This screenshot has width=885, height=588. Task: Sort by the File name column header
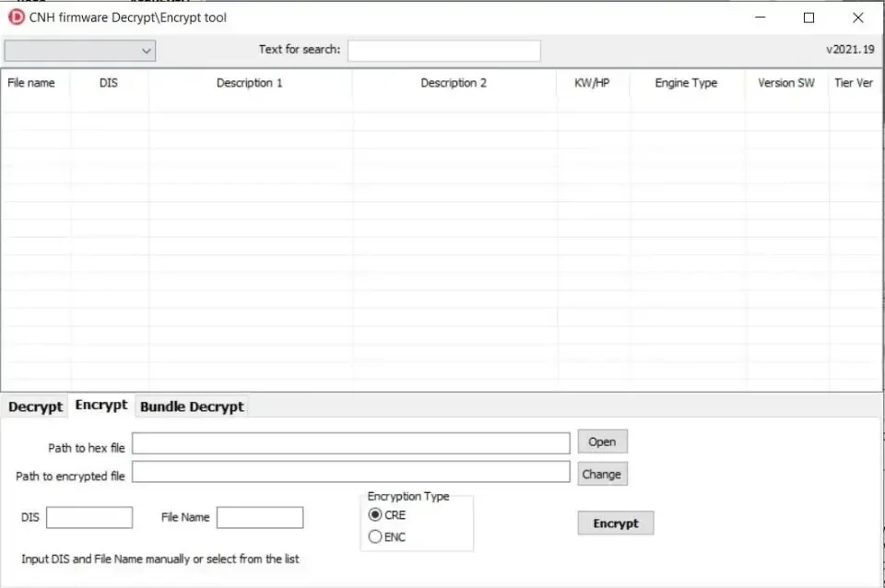[x=31, y=83]
